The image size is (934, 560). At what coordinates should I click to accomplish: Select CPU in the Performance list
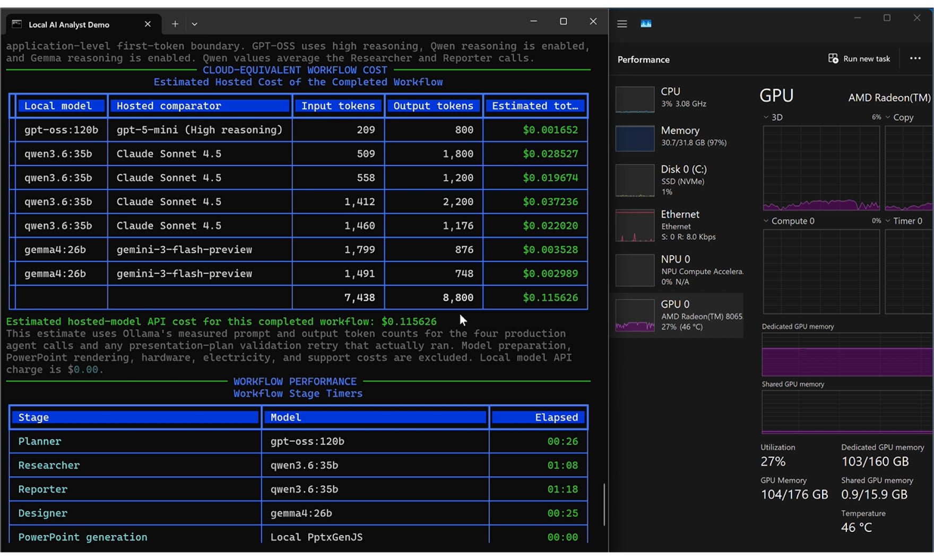[x=678, y=99]
